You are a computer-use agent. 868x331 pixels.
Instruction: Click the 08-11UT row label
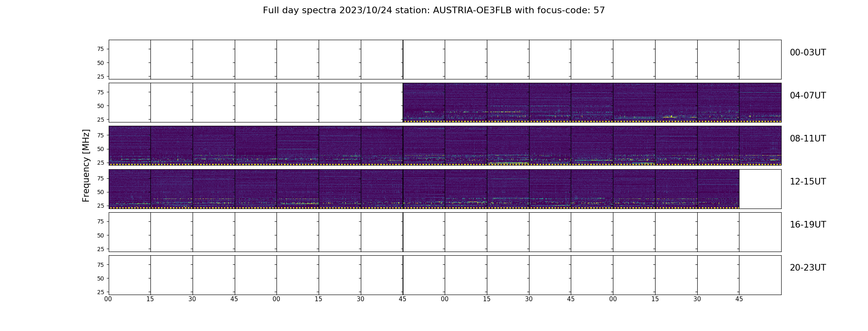tap(808, 139)
